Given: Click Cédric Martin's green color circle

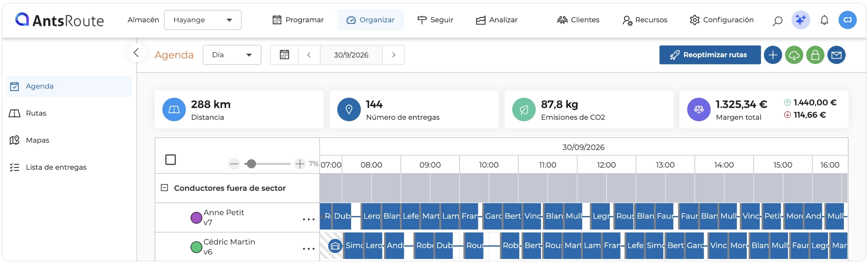Looking at the screenshot, I should [x=196, y=247].
